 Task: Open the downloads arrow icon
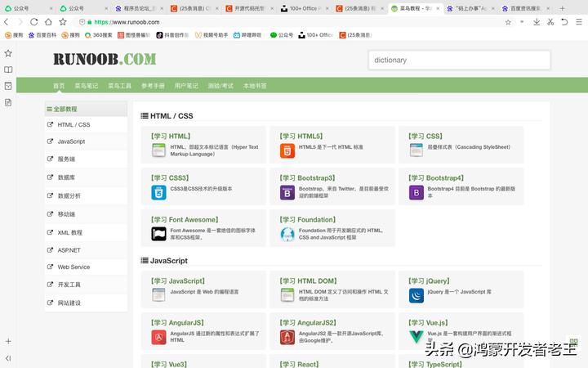pos(537,22)
